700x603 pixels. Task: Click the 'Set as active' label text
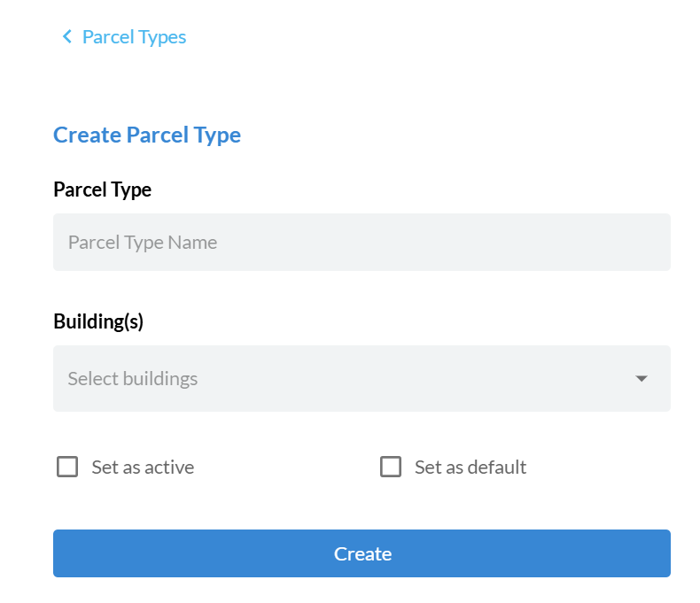click(x=143, y=467)
